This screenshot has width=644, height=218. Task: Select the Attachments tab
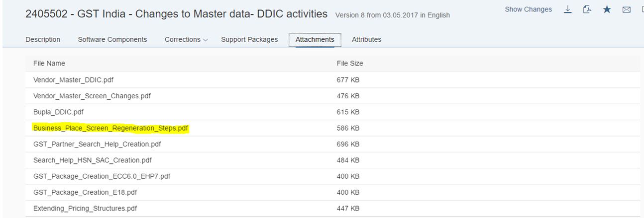pyautogui.click(x=315, y=40)
